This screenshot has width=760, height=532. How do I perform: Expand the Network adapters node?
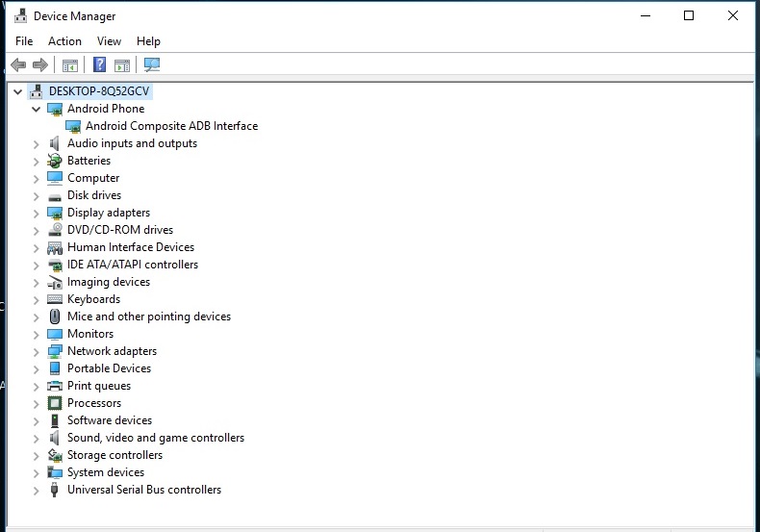point(36,352)
